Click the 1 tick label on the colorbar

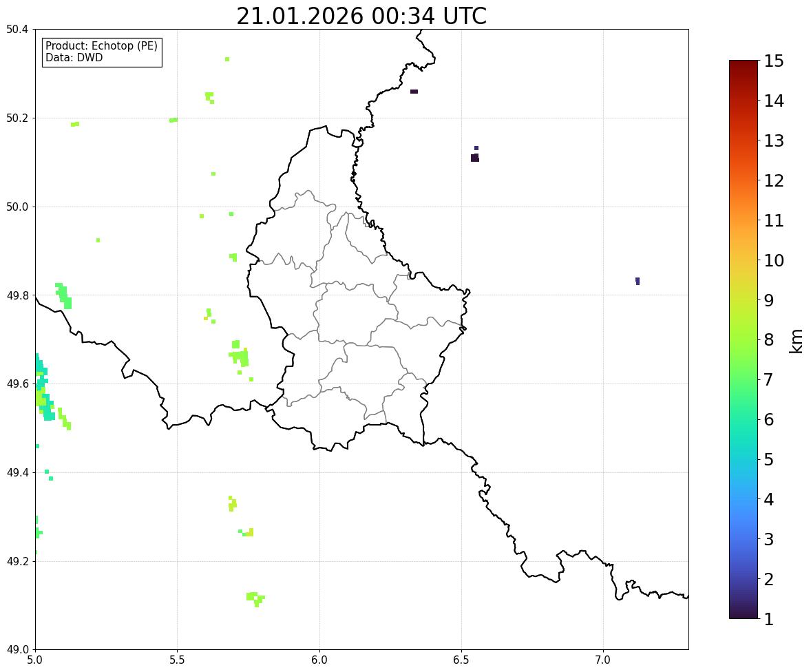pos(769,619)
